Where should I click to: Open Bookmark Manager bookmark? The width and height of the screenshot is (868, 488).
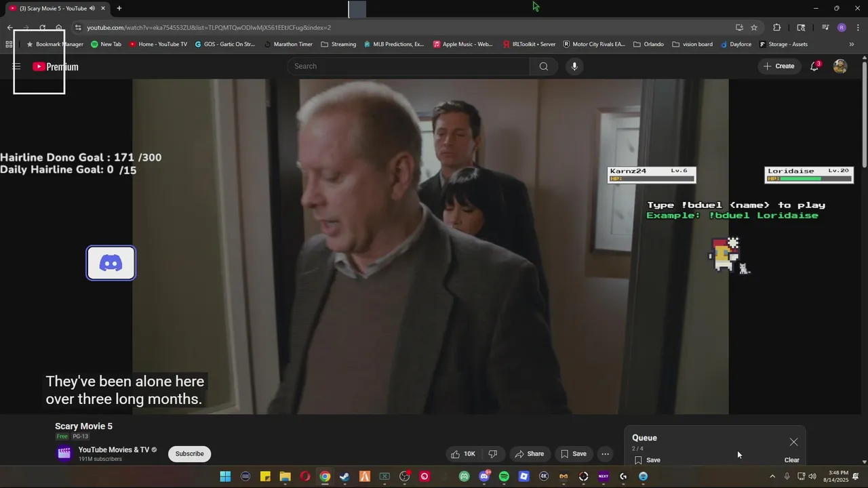[54, 45]
